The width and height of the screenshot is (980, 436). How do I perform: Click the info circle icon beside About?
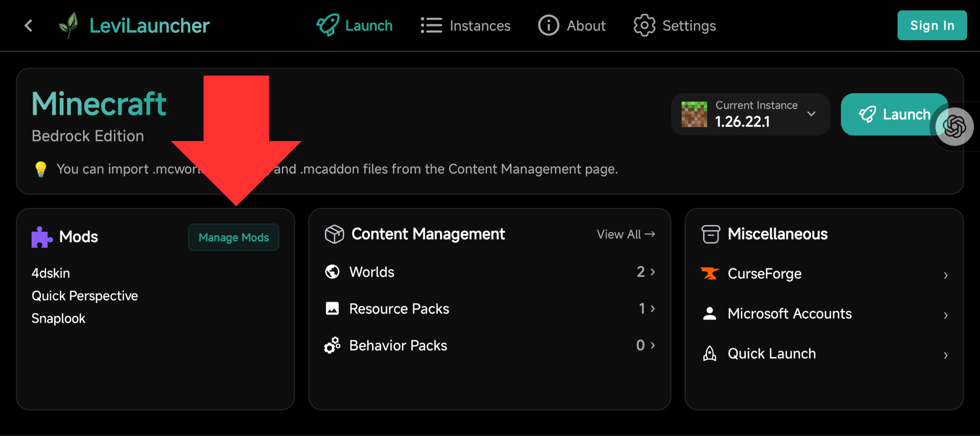pyautogui.click(x=548, y=25)
